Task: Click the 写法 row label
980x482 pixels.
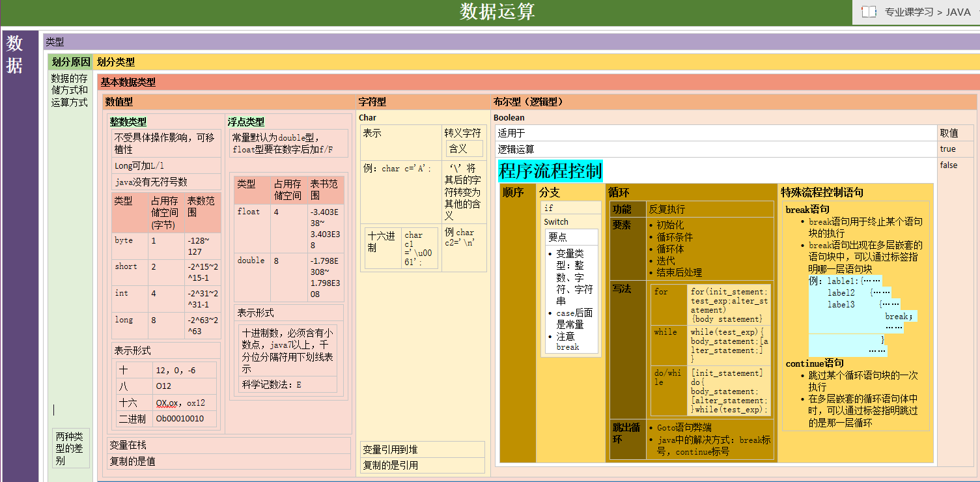Action: 628,349
